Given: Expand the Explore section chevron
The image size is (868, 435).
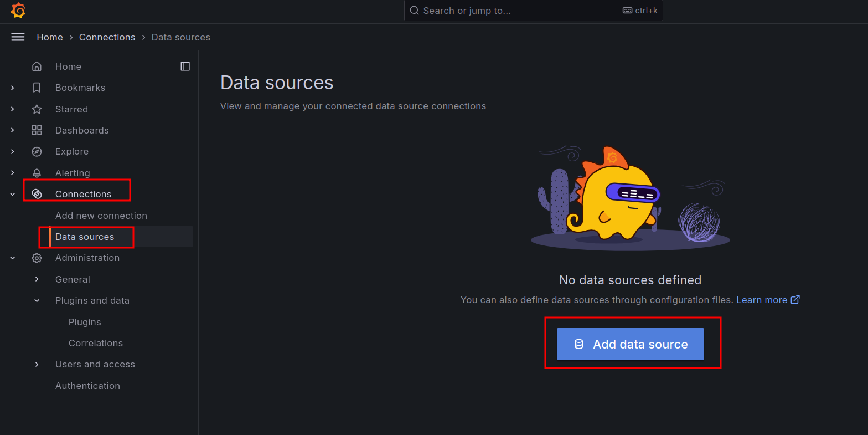Looking at the screenshot, I should (x=13, y=151).
